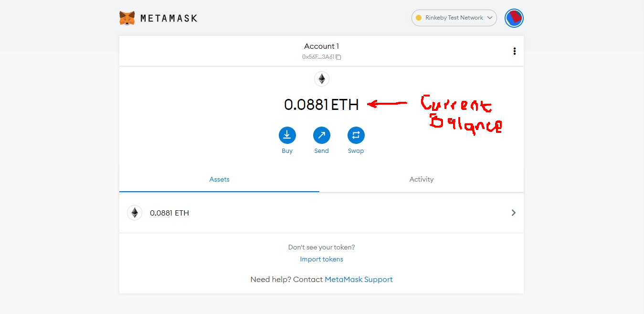Expand ETH asset with right chevron
The image size is (644, 314).
514,213
